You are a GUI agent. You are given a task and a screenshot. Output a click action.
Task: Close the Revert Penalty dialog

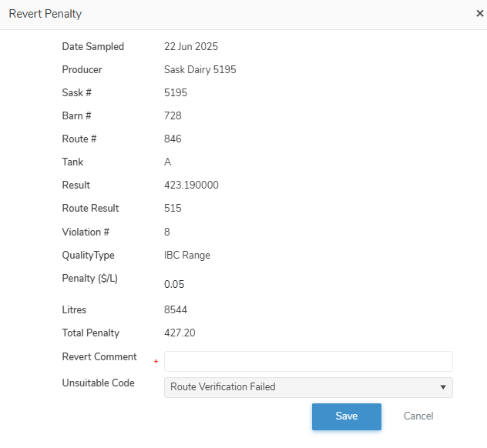pyautogui.click(x=479, y=13)
